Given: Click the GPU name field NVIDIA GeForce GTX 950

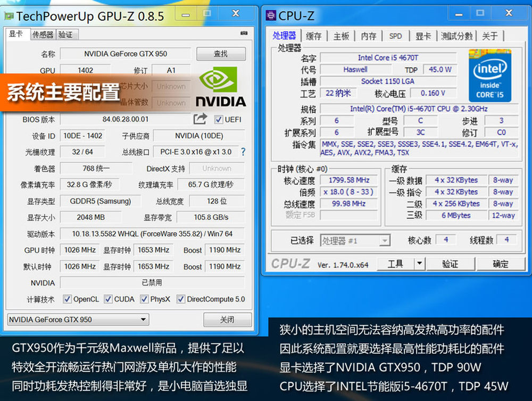Looking at the screenshot, I should click(x=126, y=54).
